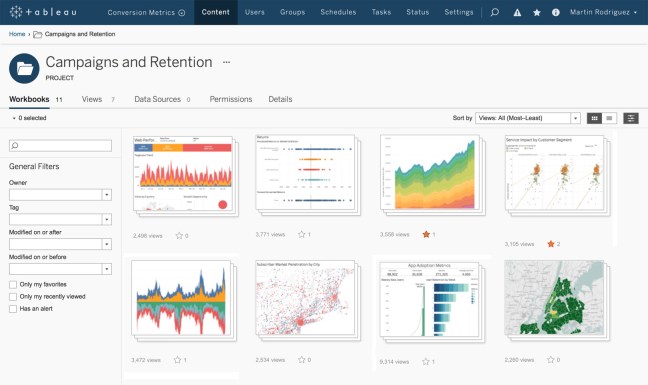Open the Sort by dropdown
This screenshot has width=648, height=385.
528,118
